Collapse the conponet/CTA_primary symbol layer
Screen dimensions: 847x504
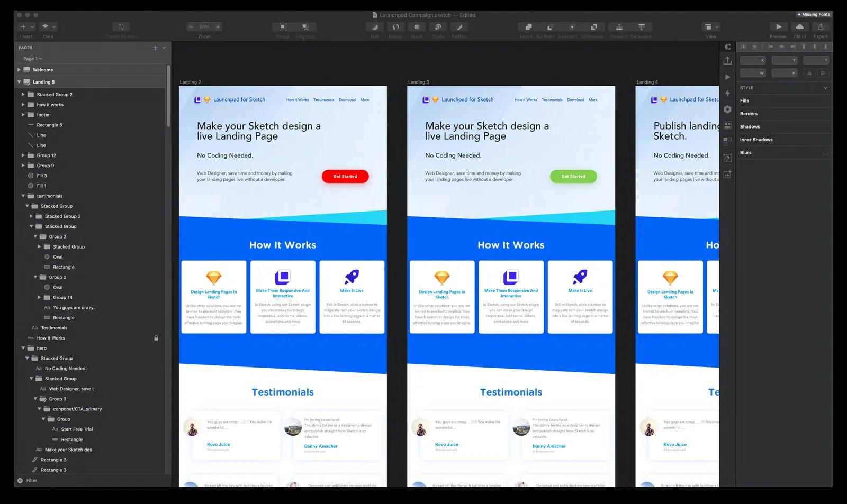tap(39, 409)
